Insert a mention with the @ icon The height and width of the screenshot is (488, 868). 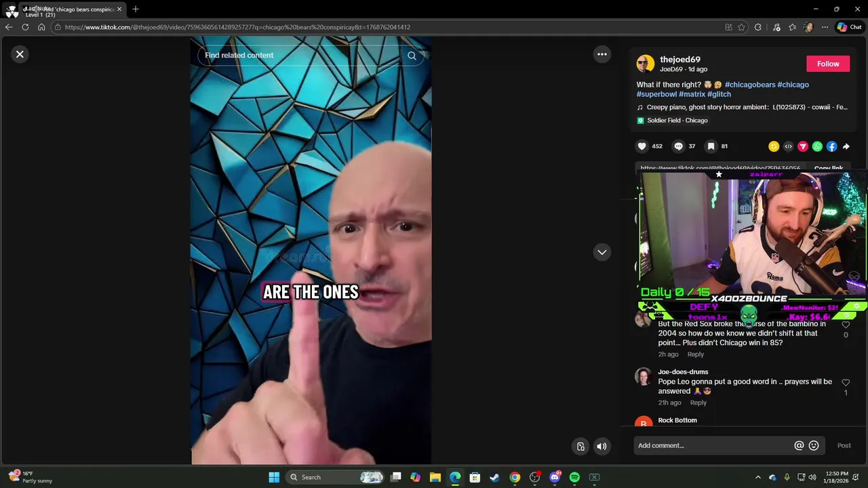(x=799, y=445)
